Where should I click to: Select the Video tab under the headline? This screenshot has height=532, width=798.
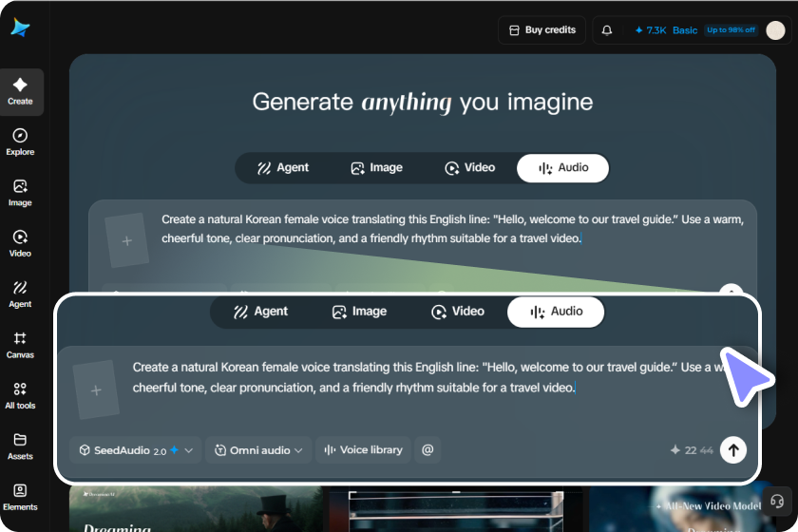(x=469, y=168)
